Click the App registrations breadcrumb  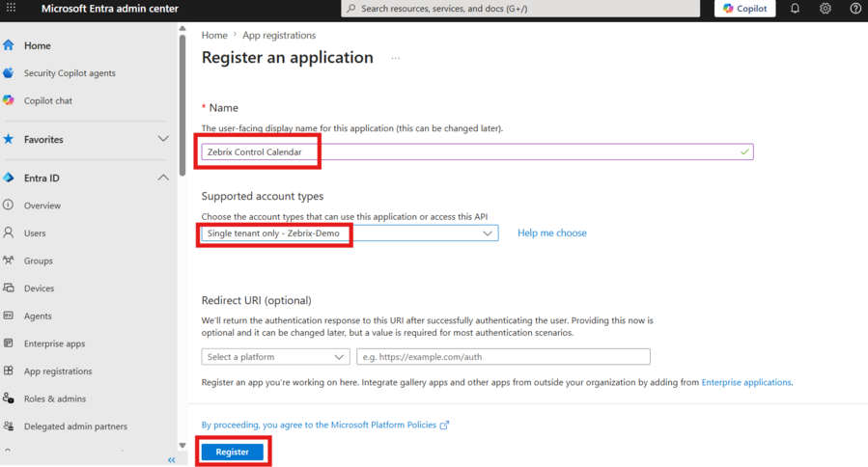pyautogui.click(x=279, y=35)
